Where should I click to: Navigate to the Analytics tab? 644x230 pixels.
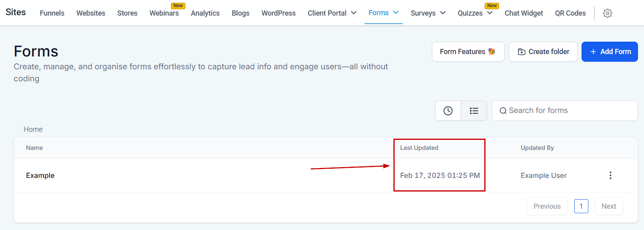(x=205, y=13)
